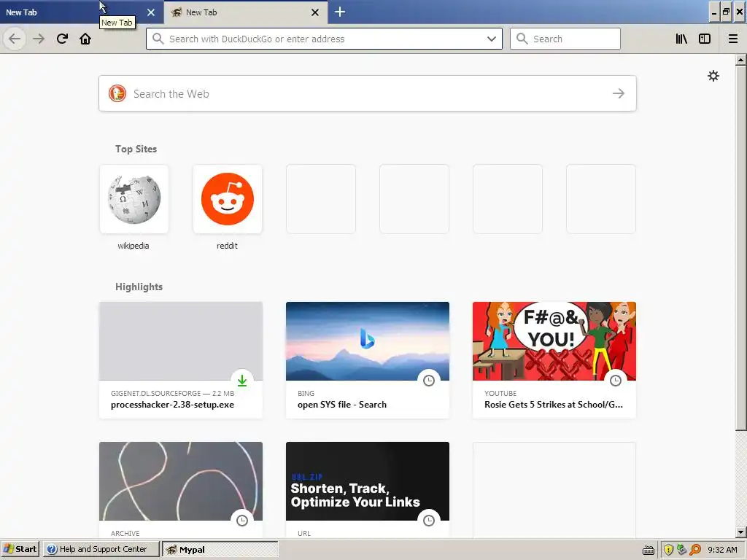
Task: Open the Library bookshelf icon
Action: (681, 39)
